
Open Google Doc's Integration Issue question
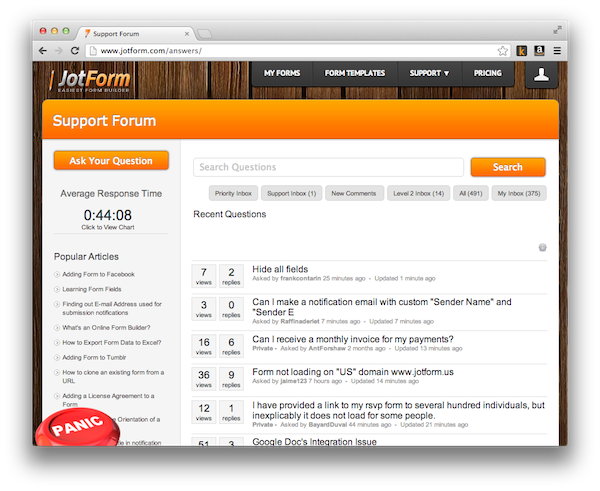click(x=314, y=442)
